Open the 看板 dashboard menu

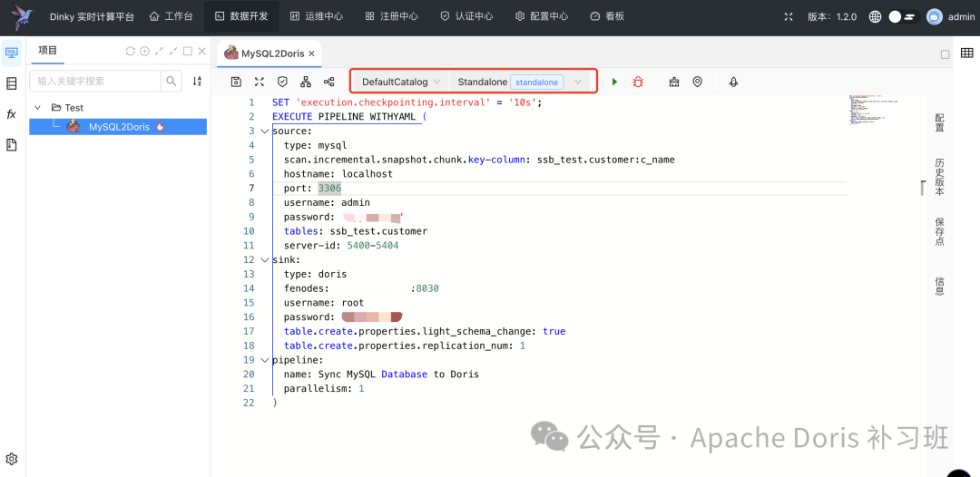click(607, 17)
